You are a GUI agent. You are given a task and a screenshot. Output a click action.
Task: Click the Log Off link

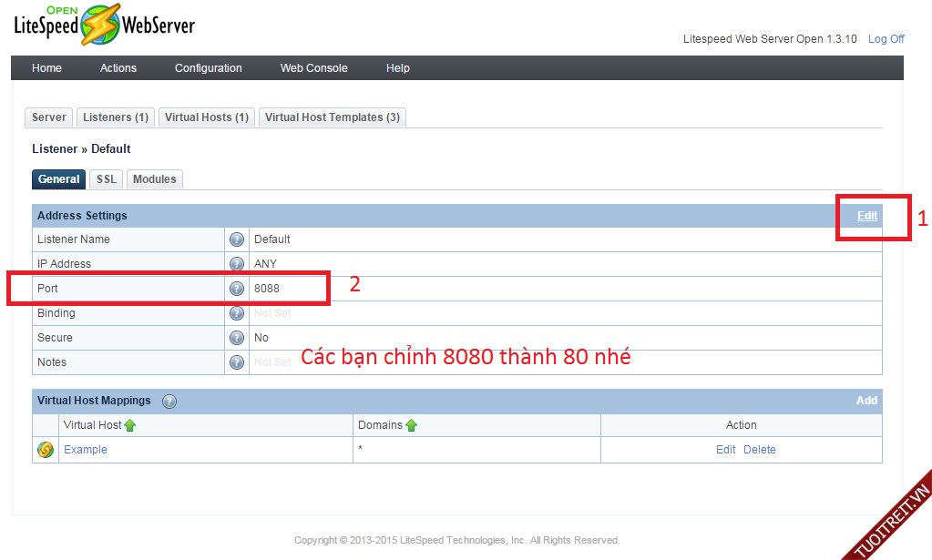click(886, 39)
